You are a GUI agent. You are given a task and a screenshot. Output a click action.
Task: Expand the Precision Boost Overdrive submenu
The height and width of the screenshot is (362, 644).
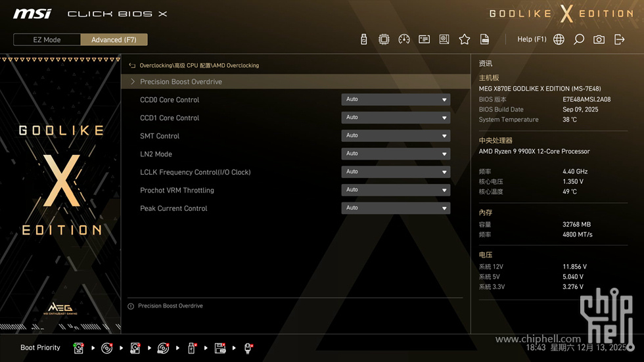[181, 81]
